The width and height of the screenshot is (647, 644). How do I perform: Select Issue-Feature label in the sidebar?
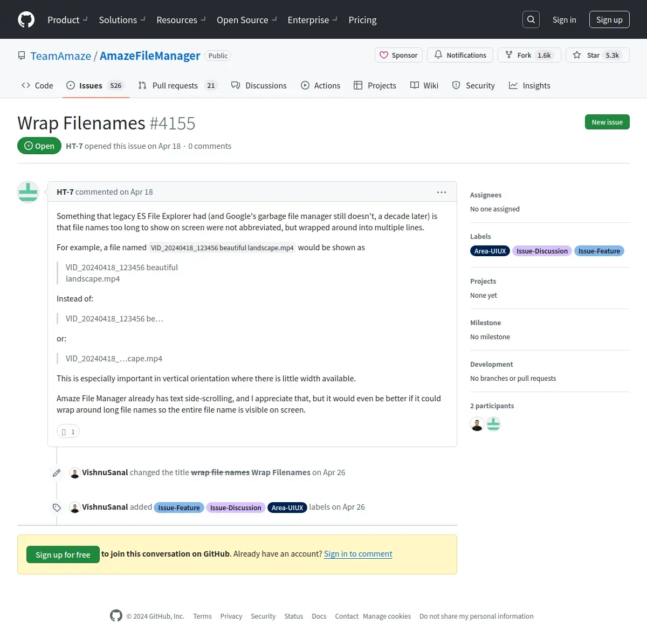[x=599, y=251]
